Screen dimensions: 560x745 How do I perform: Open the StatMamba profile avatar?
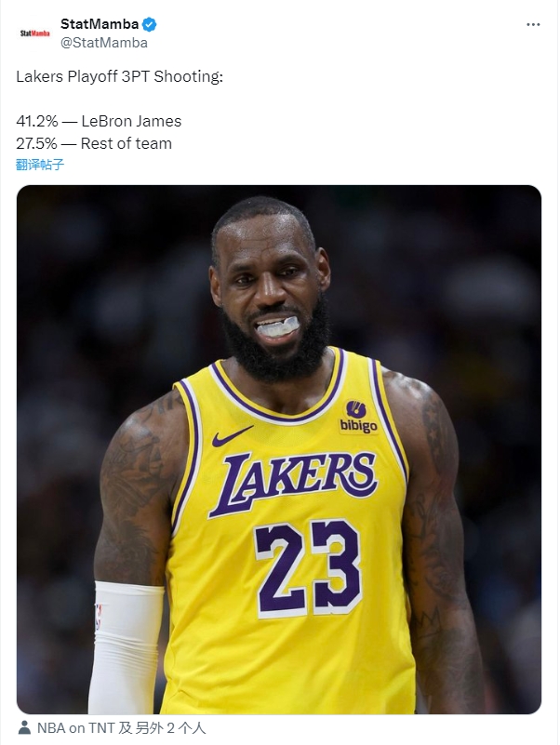tap(35, 33)
